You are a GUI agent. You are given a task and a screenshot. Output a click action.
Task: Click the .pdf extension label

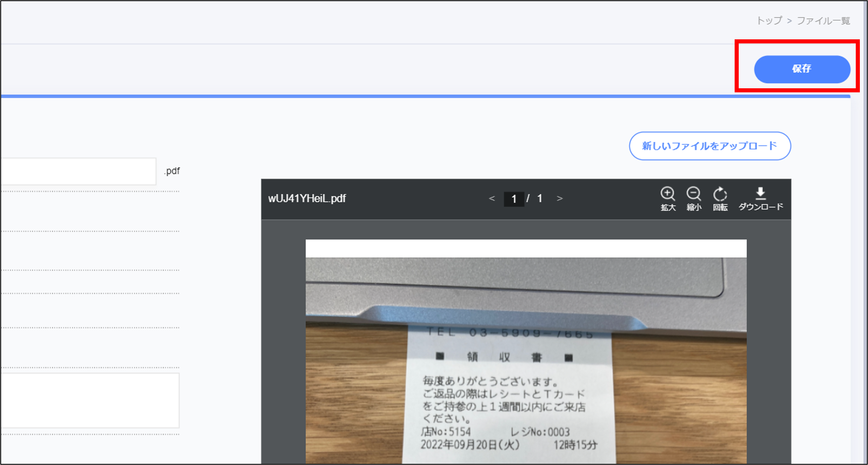pos(172,171)
